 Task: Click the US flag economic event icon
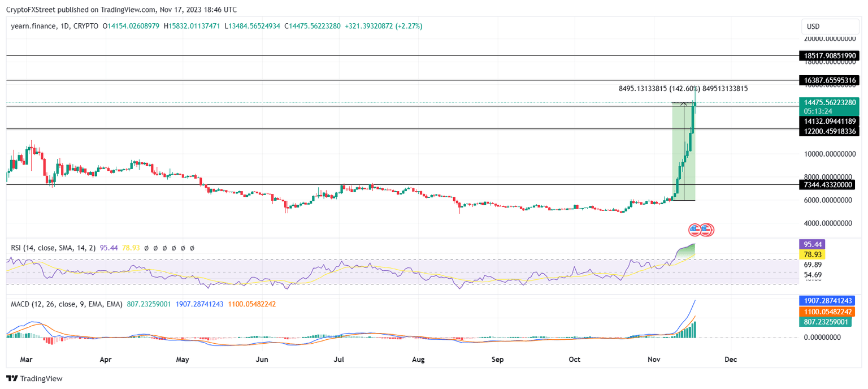pos(693,230)
